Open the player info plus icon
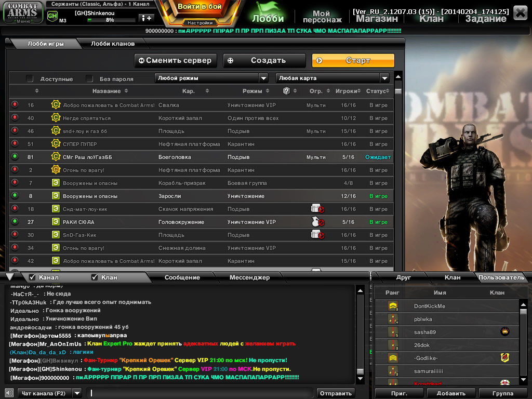This screenshot has width=532, height=399. coord(147,18)
